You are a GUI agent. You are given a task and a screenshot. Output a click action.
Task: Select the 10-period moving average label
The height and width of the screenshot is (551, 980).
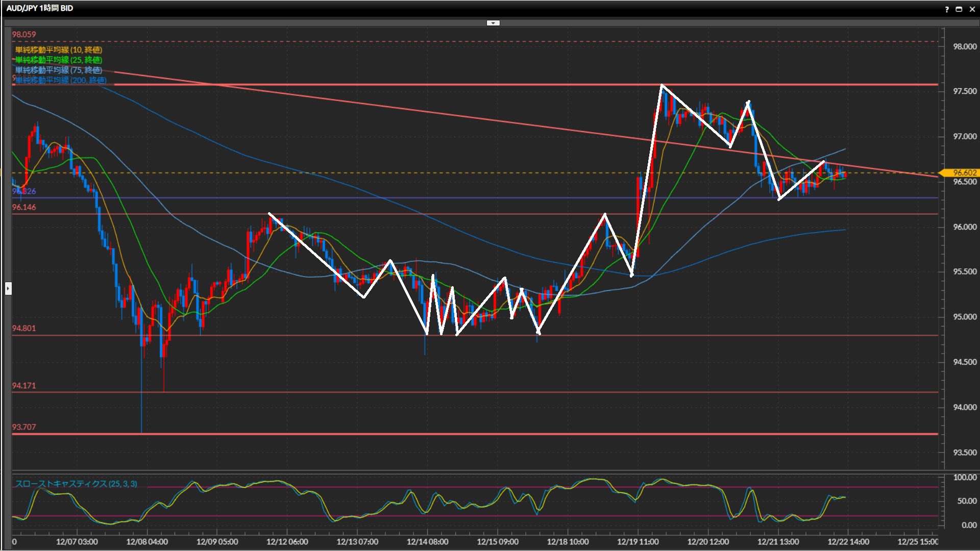click(59, 50)
